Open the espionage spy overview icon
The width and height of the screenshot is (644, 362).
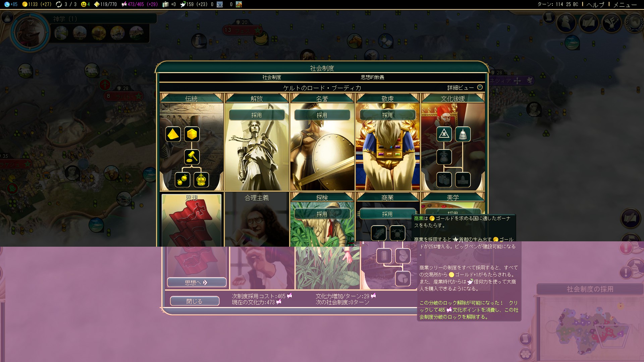pyautogui.click(x=567, y=23)
